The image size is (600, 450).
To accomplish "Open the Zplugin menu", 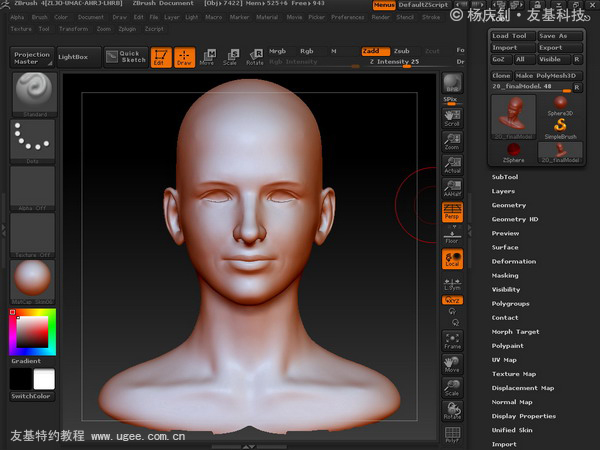I will tap(127, 29).
